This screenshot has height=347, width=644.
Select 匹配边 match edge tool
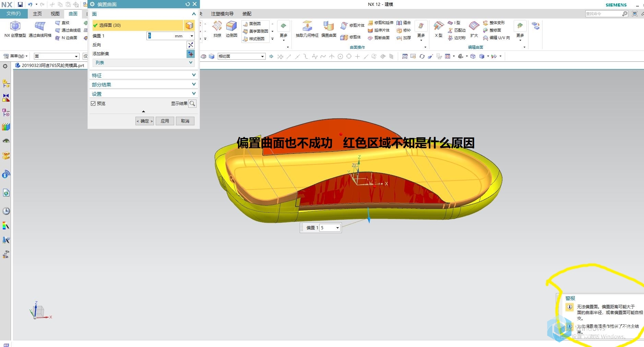(x=457, y=30)
